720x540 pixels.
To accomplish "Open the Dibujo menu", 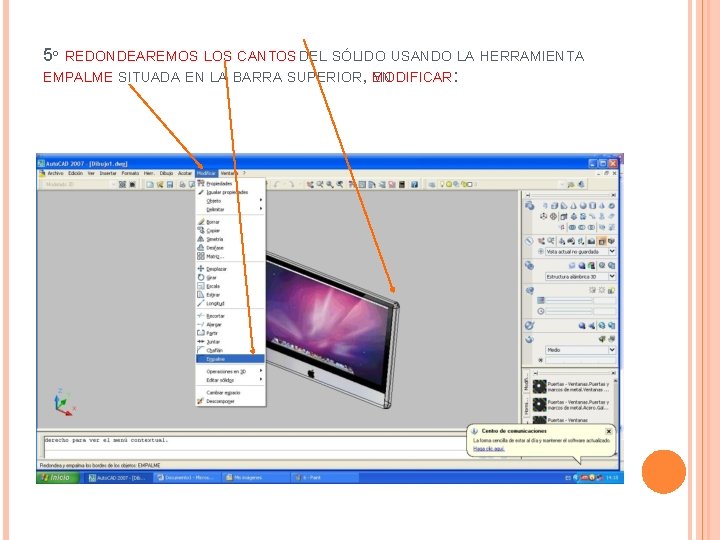I will (x=166, y=174).
